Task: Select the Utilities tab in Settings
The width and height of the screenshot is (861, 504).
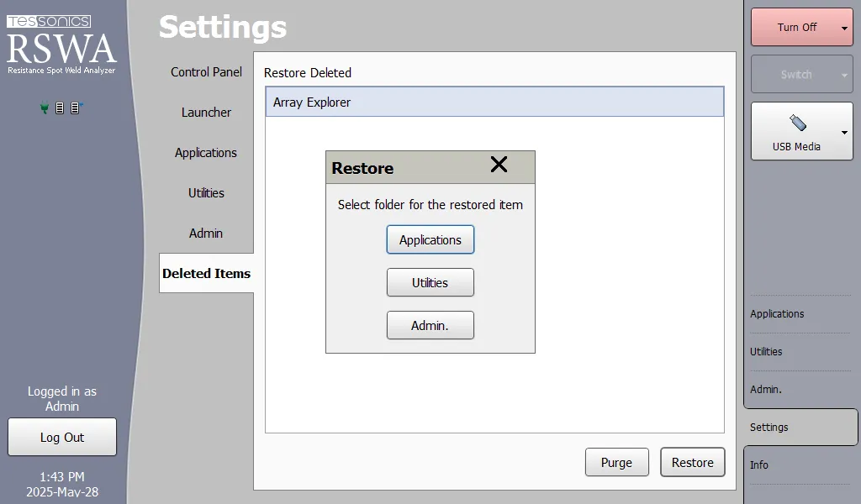Action: (x=206, y=193)
